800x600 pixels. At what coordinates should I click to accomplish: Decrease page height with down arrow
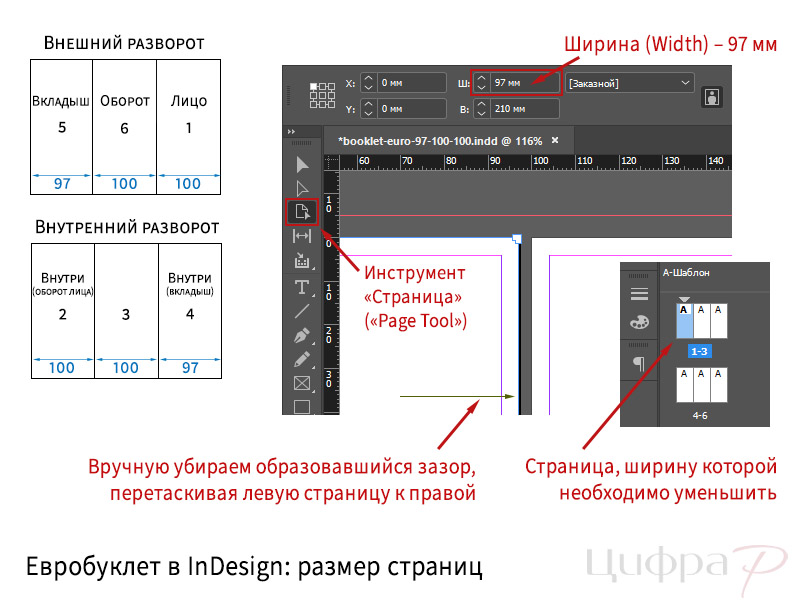(x=481, y=113)
